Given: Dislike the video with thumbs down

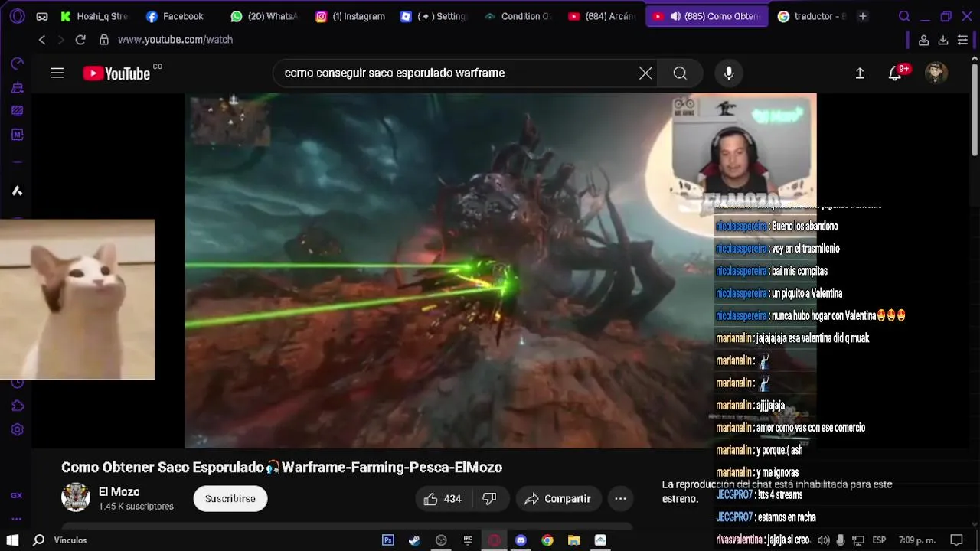Looking at the screenshot, I should [x=489, y=499].
